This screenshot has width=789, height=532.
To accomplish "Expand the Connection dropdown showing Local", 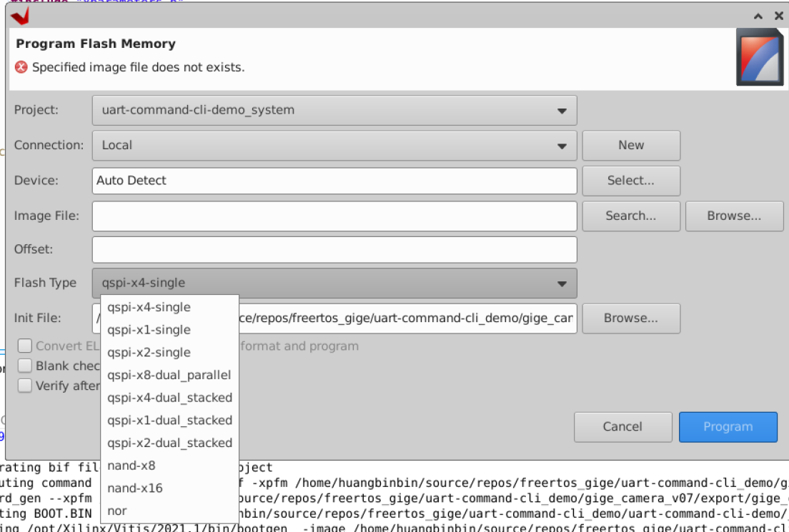I will point(334,145).
